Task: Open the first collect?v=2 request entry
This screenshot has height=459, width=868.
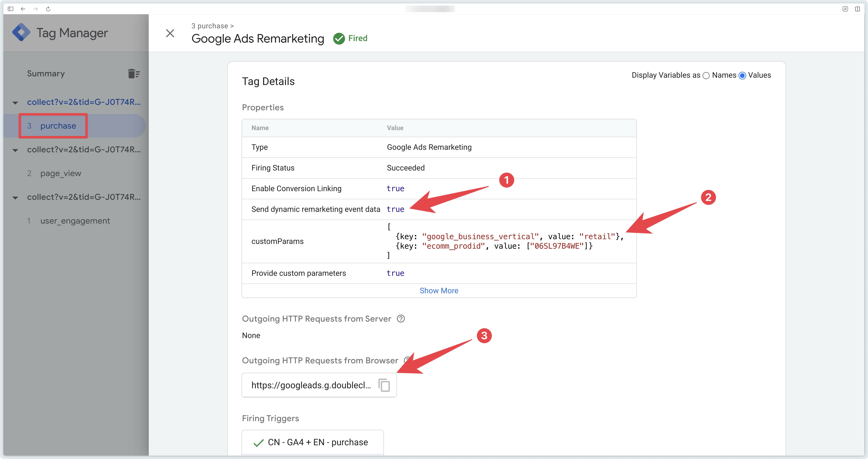Action: pyautogui.click(x=84, y=102)
